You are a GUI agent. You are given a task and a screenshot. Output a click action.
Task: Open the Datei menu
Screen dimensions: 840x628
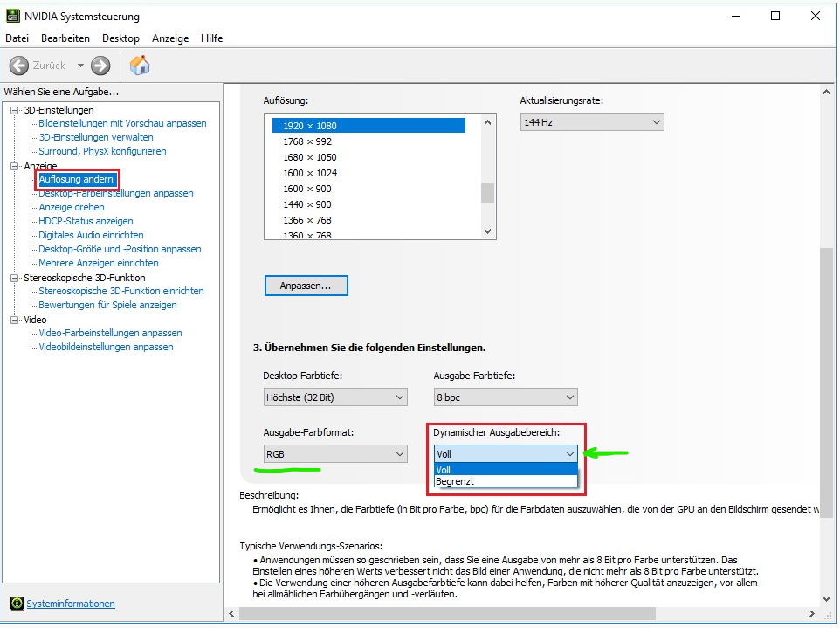coord(17,38)
